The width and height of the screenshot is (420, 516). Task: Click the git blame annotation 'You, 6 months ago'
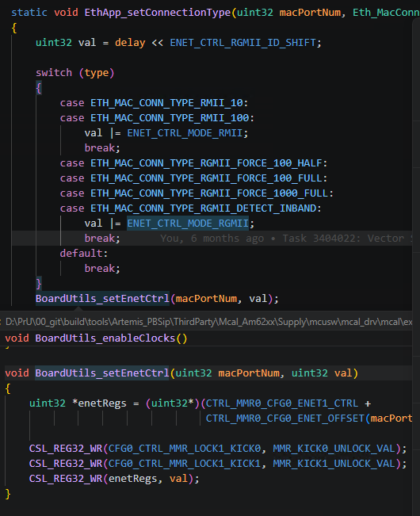[x=212, y=239]
